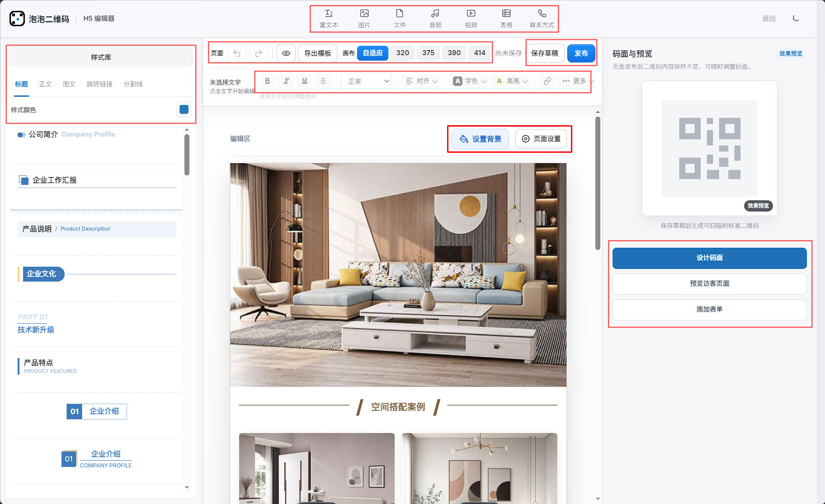Insert a video via the 视频 icon
The height and width of the screenshot is (504, 825).
point(471,19)
